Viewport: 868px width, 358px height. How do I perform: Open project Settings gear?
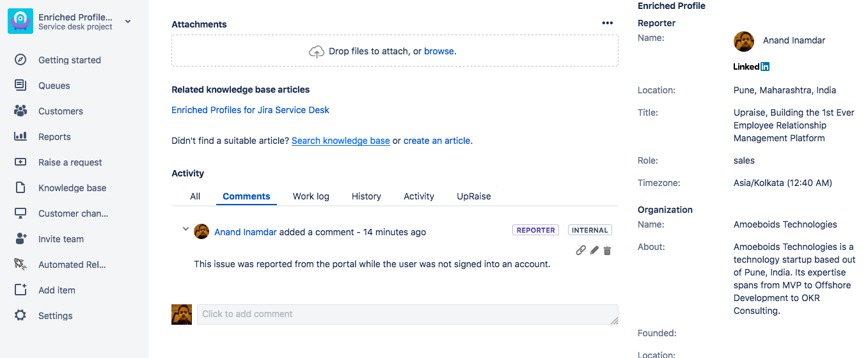[x=20, y=316]
